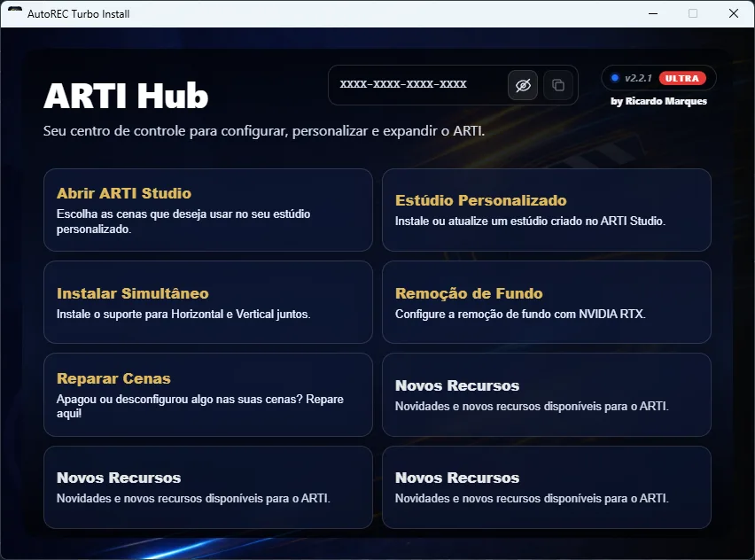The height and width of the screenshot is (560, 755).
Task: Click the ARTI Hub title heading
Action: click(126, 96)
